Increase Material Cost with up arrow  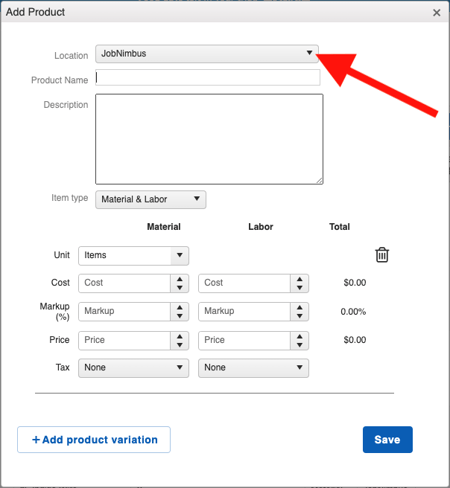point(180,279)
